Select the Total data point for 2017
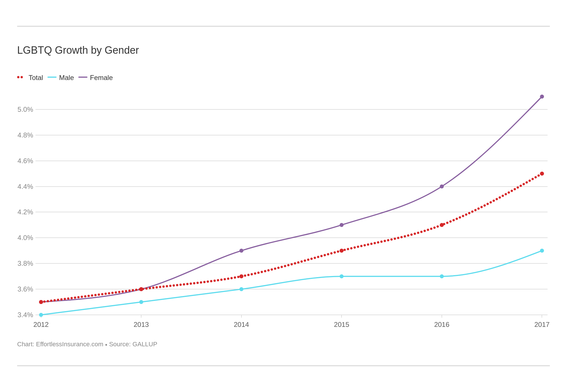 (x=542, y=174)
